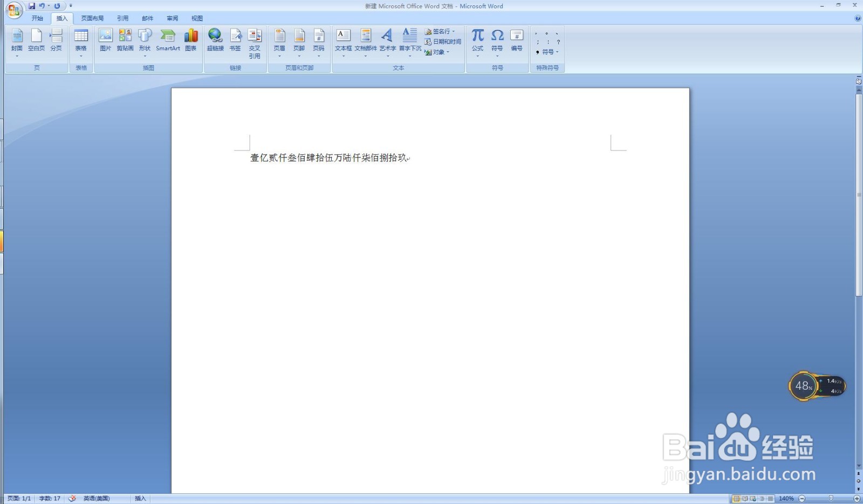Switch to the 开始 tab

[37, 18]
